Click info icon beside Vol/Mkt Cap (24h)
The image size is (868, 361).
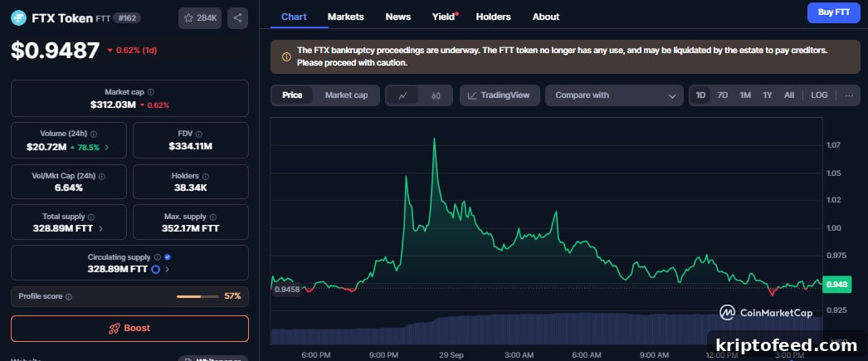click(102, 176)
